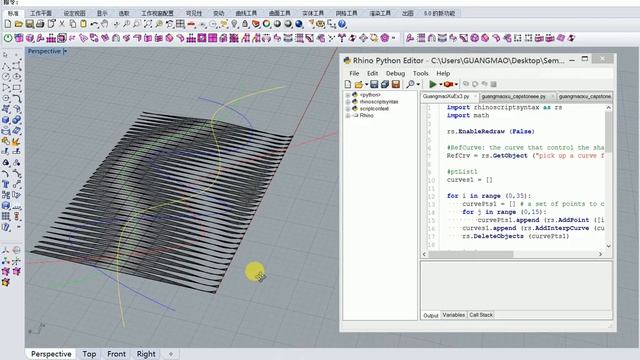Click vertical scrollbar down arrow in code editor
The image size is (640, 360).
click(609, 246)
